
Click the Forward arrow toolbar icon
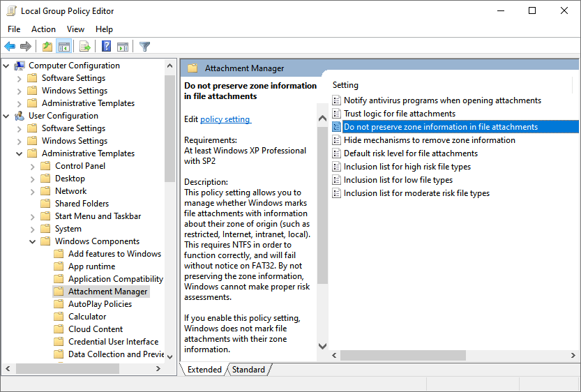pos(26,47)
